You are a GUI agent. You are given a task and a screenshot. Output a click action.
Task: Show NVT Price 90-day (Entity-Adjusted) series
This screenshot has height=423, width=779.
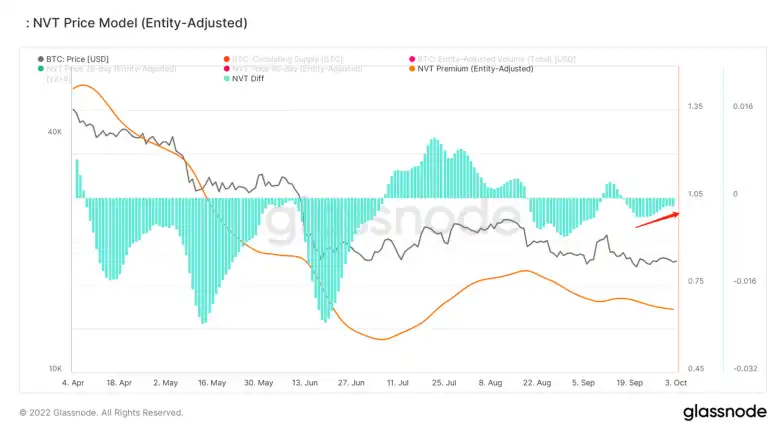point(293,69)
